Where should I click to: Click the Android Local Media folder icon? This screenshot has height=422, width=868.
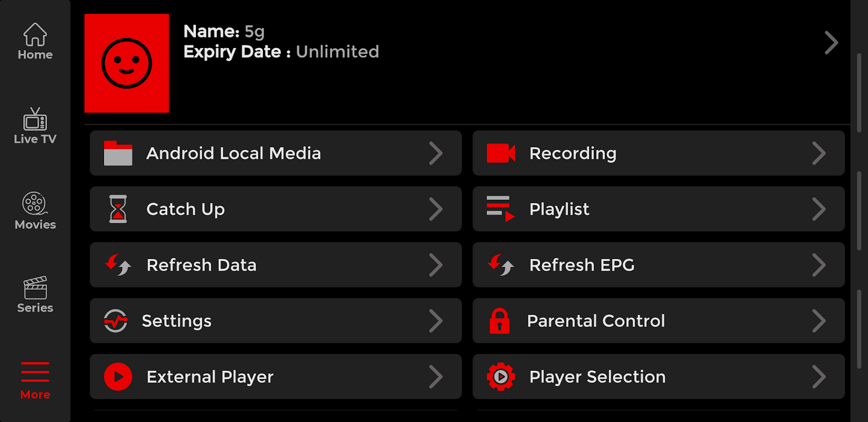pyautogui.click(x=118, y=154)
